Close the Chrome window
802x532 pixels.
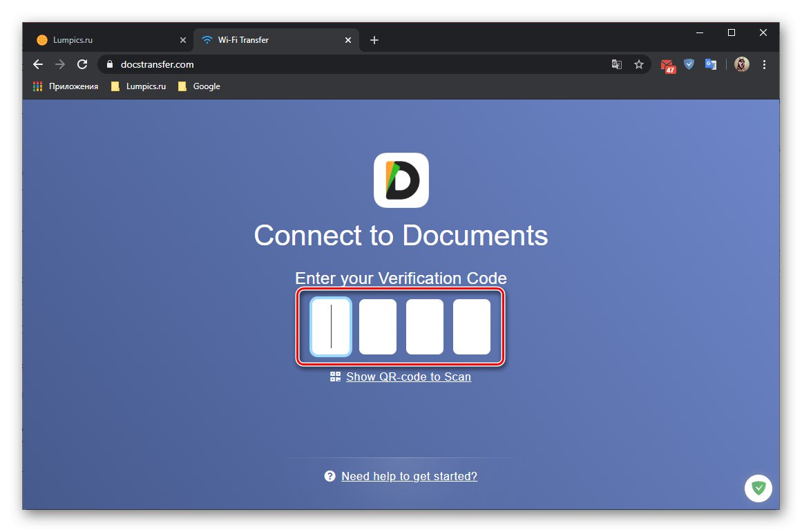(763, 32)
